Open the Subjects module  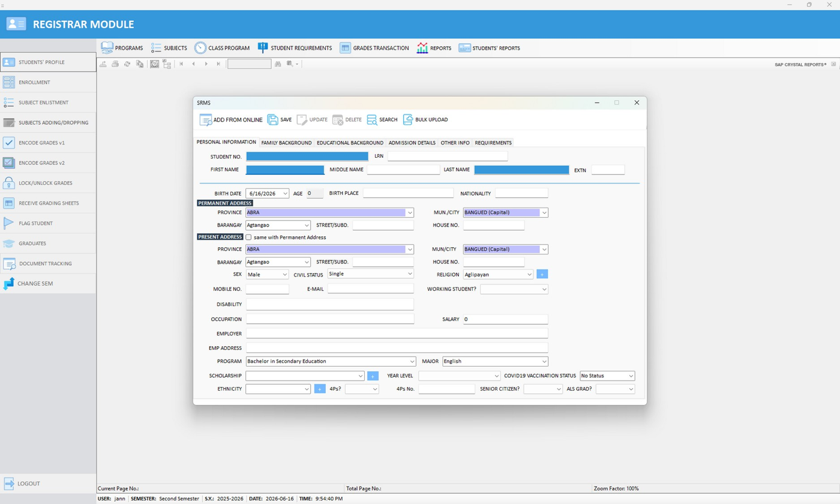pyautogui.click(x=169, y=48)
